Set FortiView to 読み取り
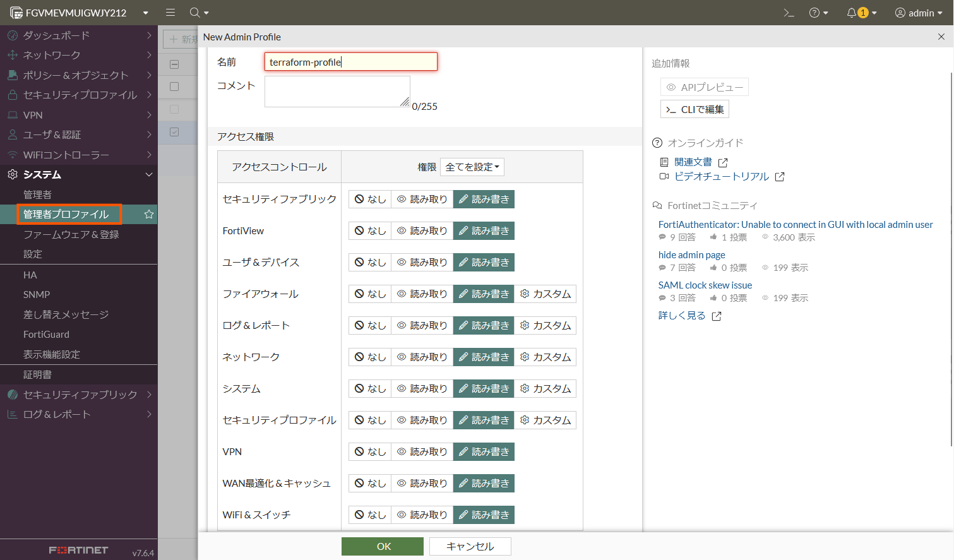Viewport: 954px width, 560px height. point(422,231)
